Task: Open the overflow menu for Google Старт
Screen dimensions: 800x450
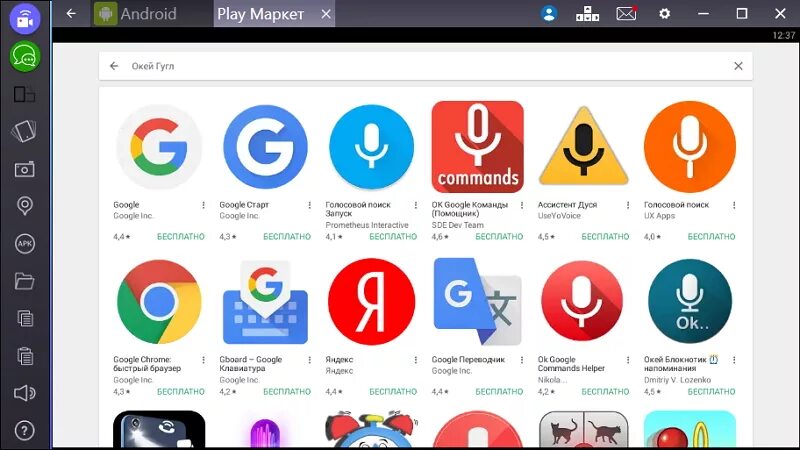Action: (x=310, y=205)
